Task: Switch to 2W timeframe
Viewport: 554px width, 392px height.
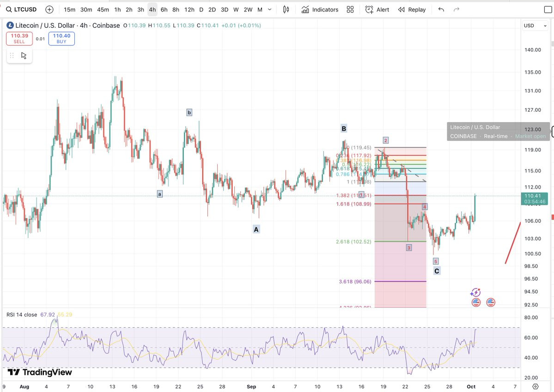Action: (x=248, y=10)
